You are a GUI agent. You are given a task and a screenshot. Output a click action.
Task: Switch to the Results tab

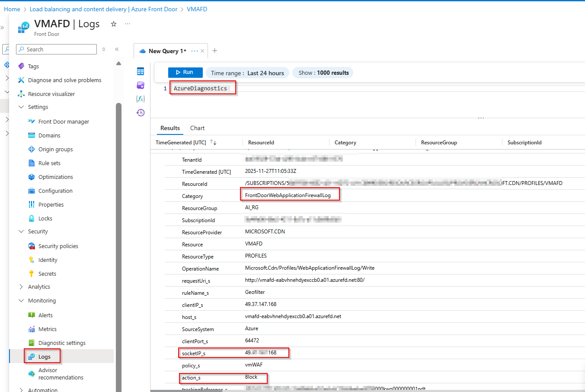(x=170, y=128)
